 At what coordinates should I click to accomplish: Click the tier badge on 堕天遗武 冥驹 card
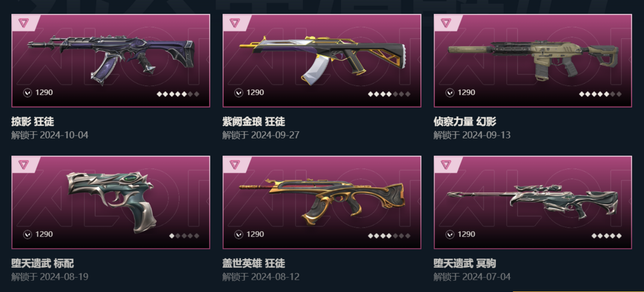pos(445,164)
